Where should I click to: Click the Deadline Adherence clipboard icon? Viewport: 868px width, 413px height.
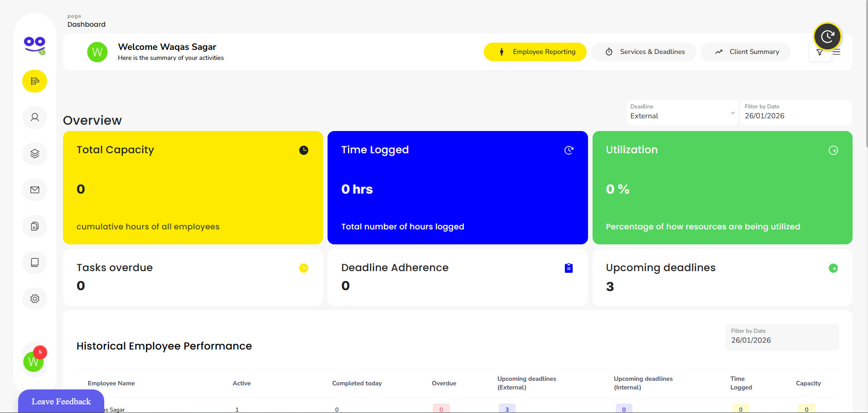[x=569, y=268]
